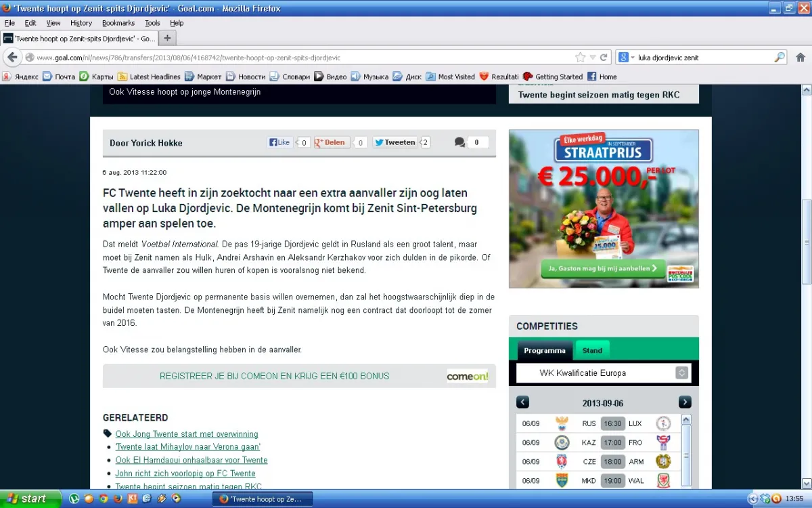This screenshot has height=508, width=812.
Task: Select the 'Twente hoopt op Zenit-spits' browser tab
Action: pyautogui.click(x=79, y=39)
